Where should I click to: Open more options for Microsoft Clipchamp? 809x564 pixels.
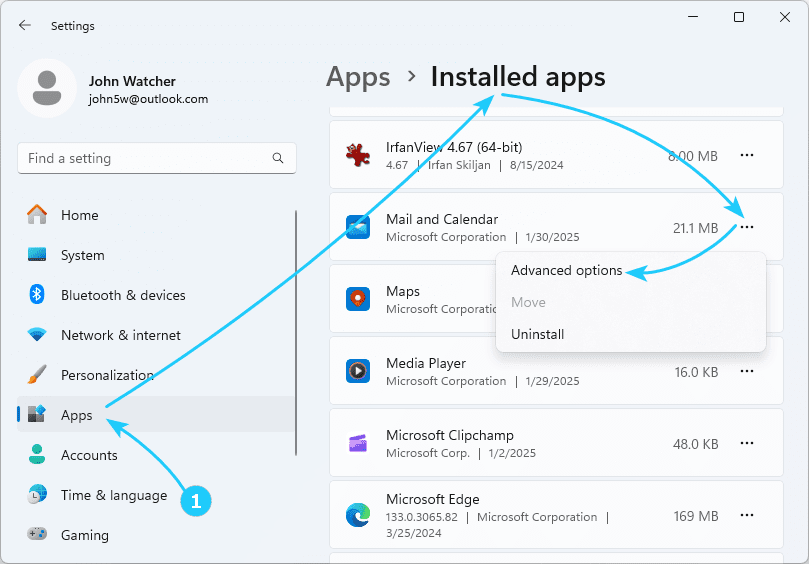pyautogui.click(x=746, y=443)
